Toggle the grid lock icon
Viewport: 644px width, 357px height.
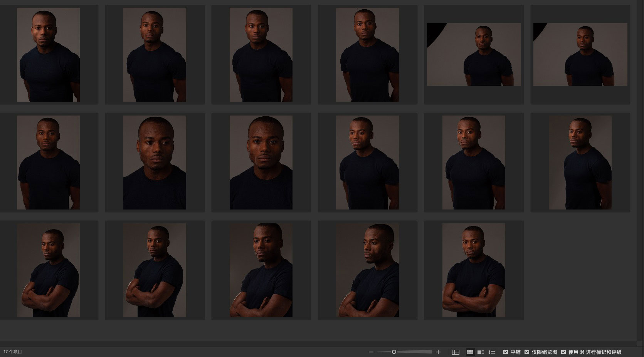(x=456, y=352)
